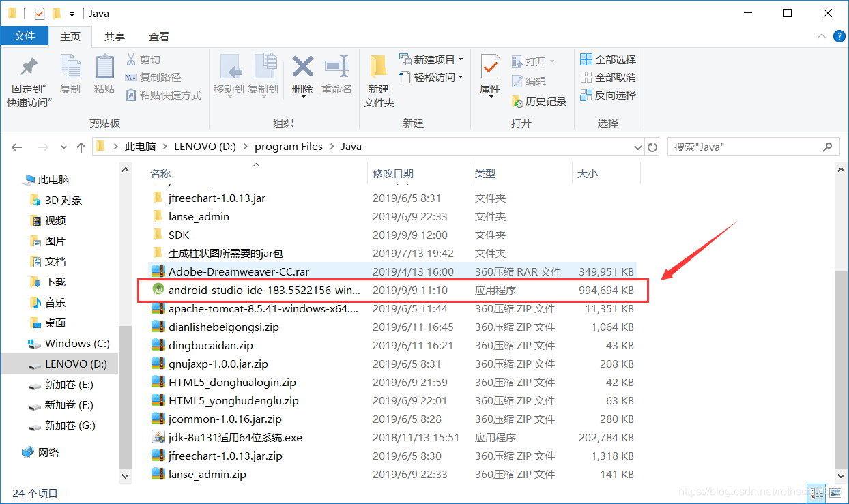
Task: Click Select all (全部选择)
Action: 608,60
